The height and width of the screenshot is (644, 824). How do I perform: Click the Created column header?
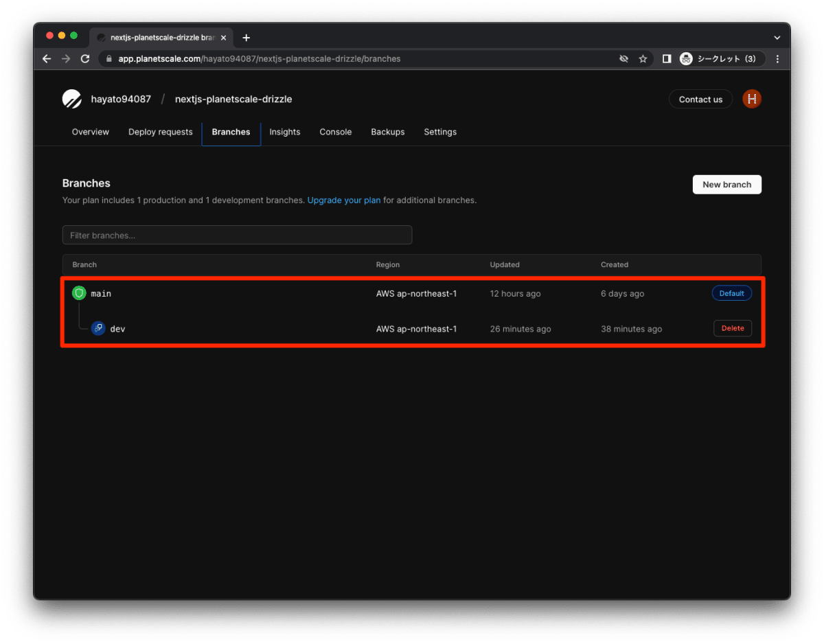point(615,264)
